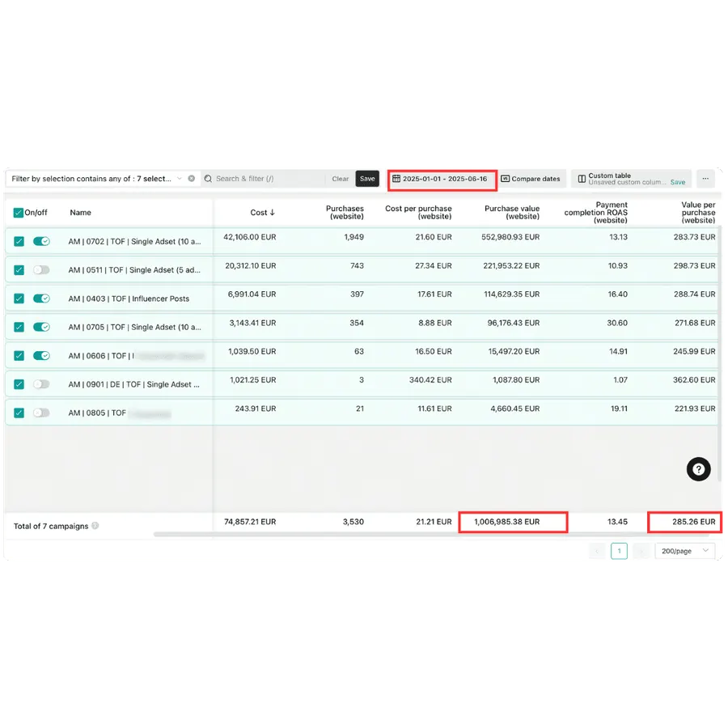Open the 200/page rows dropdown
This screenshot has height=728, width=728.
click(x=685, y=551)
